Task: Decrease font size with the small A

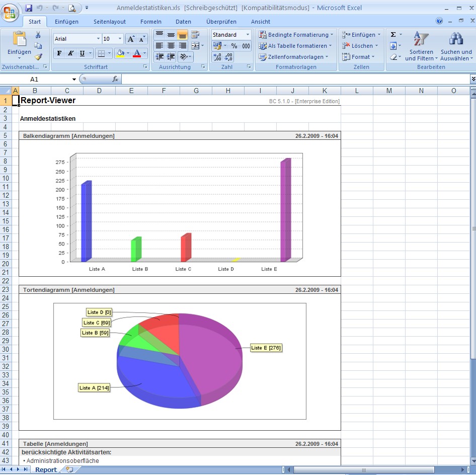Action: 142,39
